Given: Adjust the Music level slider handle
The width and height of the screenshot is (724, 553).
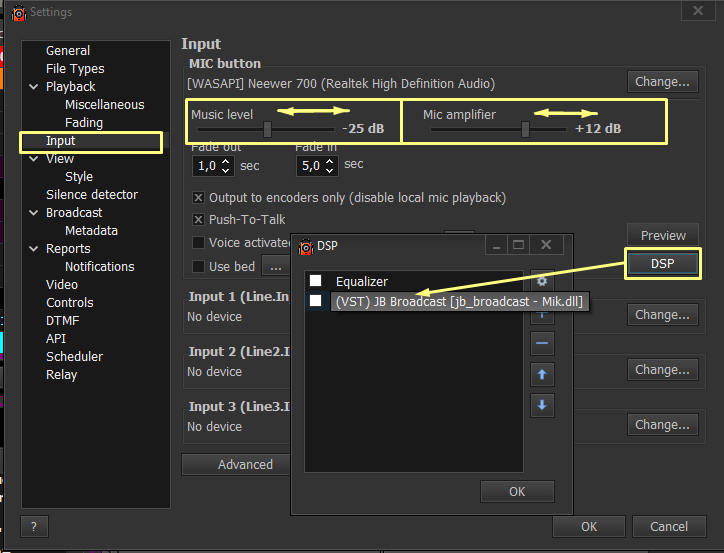Looking at the screenshot, I should point(267,129).
